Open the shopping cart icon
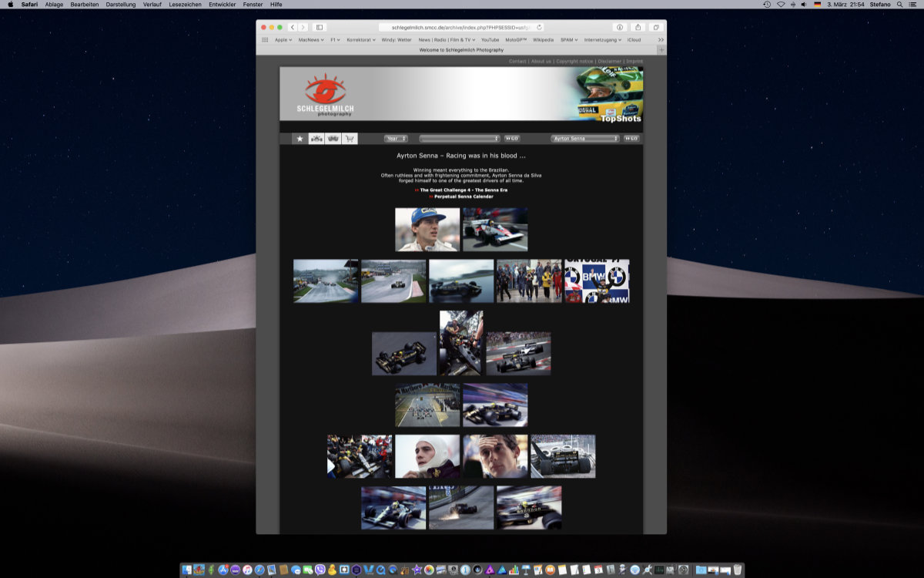The height and width of the screenshot is (578, 924). (350, 139)
